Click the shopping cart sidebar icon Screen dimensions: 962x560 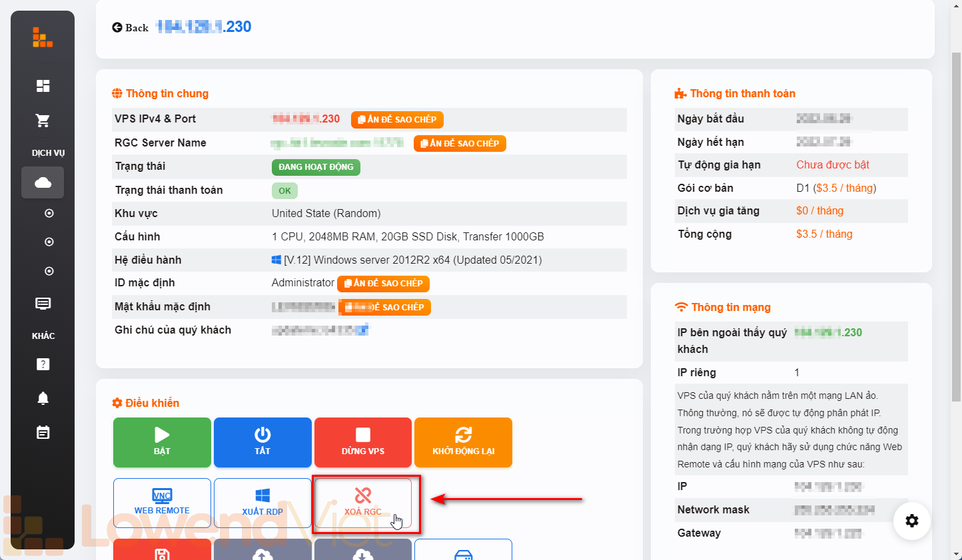43,121
